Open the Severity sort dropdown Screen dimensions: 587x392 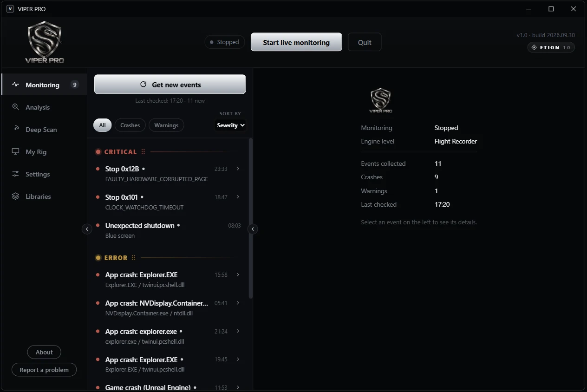click(x=231, y=125)
